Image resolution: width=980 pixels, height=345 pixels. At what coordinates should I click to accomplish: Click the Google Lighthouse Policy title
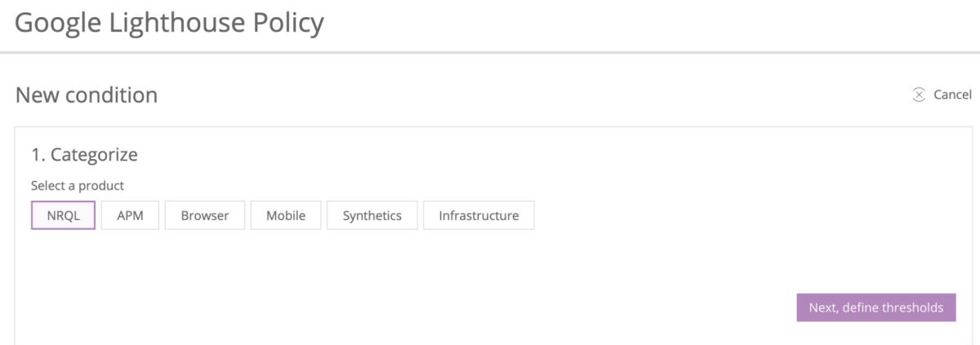click(x=169, y=23)
